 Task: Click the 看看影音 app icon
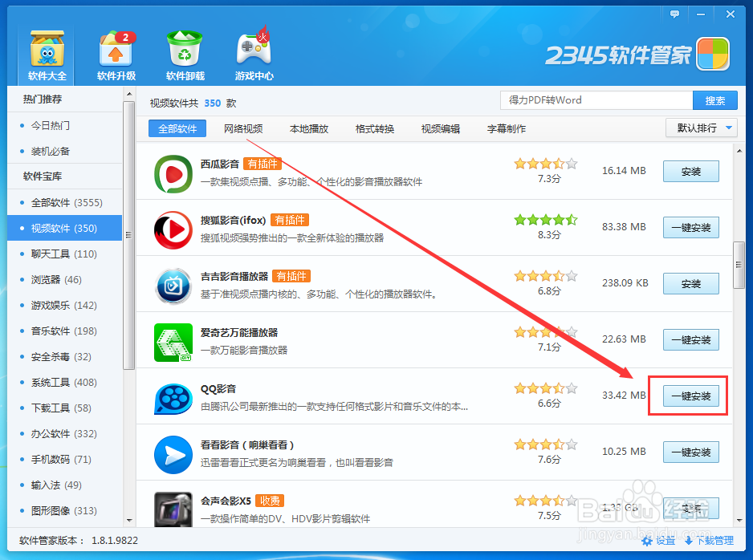(x=173, y=454)
